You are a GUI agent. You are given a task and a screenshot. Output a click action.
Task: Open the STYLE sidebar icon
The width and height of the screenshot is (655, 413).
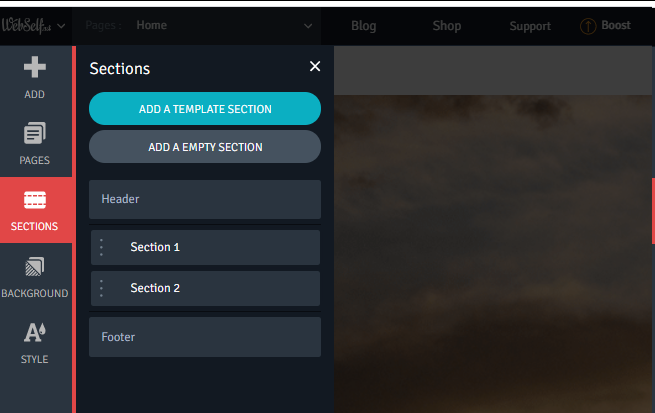click(x=34, y=332)
